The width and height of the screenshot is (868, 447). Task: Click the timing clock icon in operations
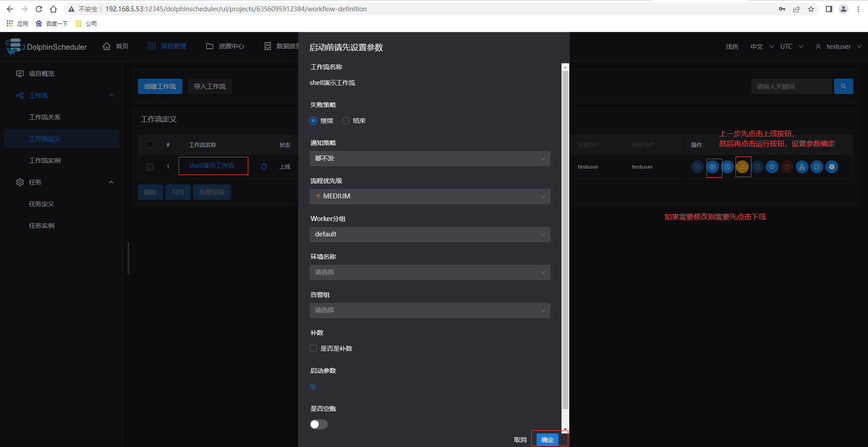coord(727,167)
